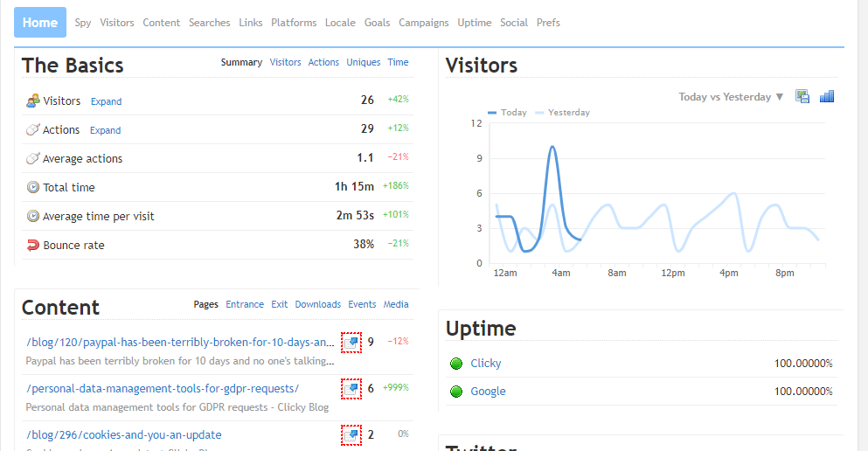Open the Spy menu item

83,23
